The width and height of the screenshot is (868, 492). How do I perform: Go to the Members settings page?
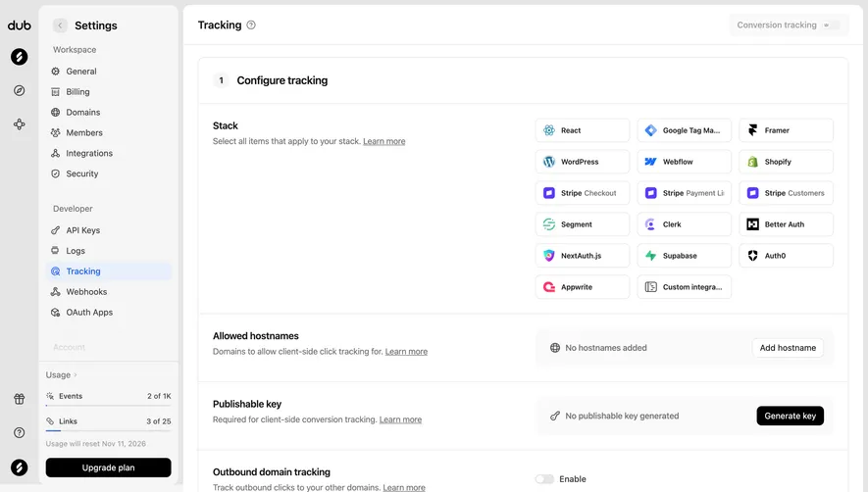tap(109, 133)
